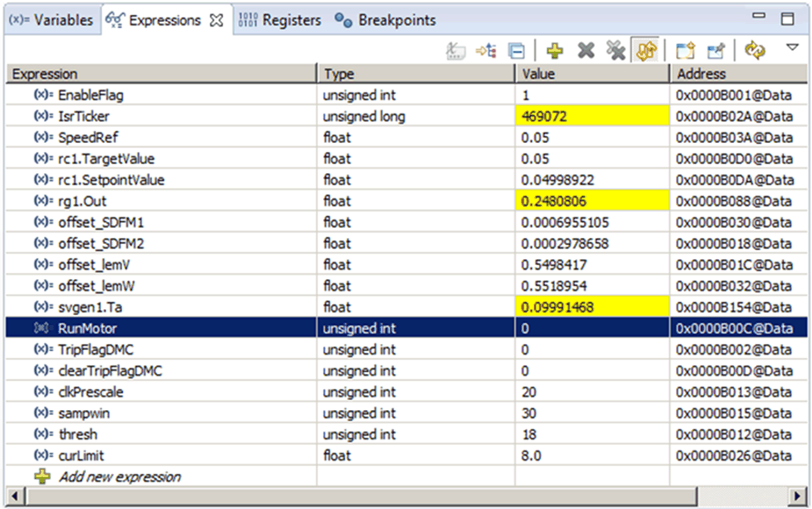Image resolution: width=812 pixels, height=509 pixels.
Task: Switch to the Variables tab
Action: point(51,20)
